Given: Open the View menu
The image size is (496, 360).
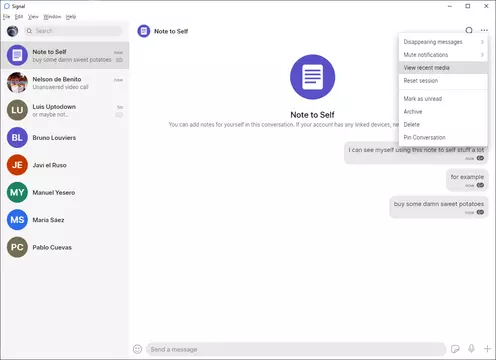Looking at the screenshot, I should pyautogui.click(x=33, y=17).
